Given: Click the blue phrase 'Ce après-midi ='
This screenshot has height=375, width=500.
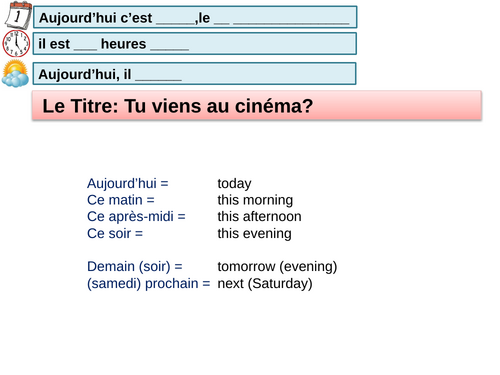Looking at the screenshot, I should click(x=136, y=217).
